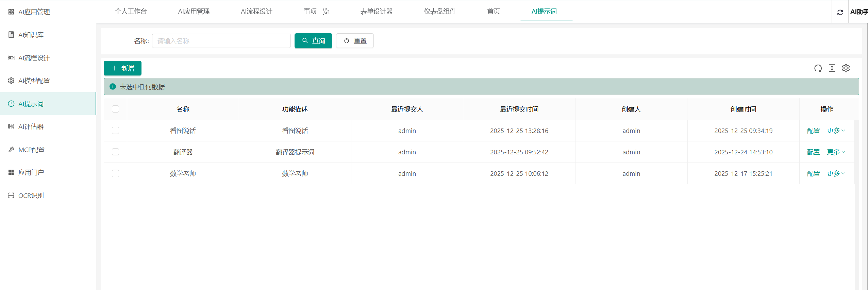Switch to the 表单设计器 tab
The image size is (868, 290).
click(x=376, y=12)
